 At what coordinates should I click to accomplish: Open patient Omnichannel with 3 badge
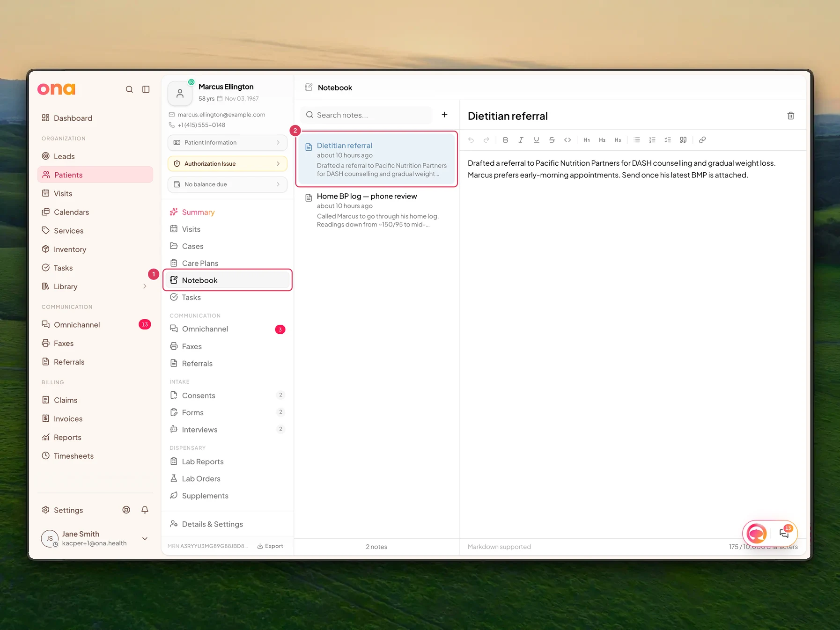tap(228, 329)
